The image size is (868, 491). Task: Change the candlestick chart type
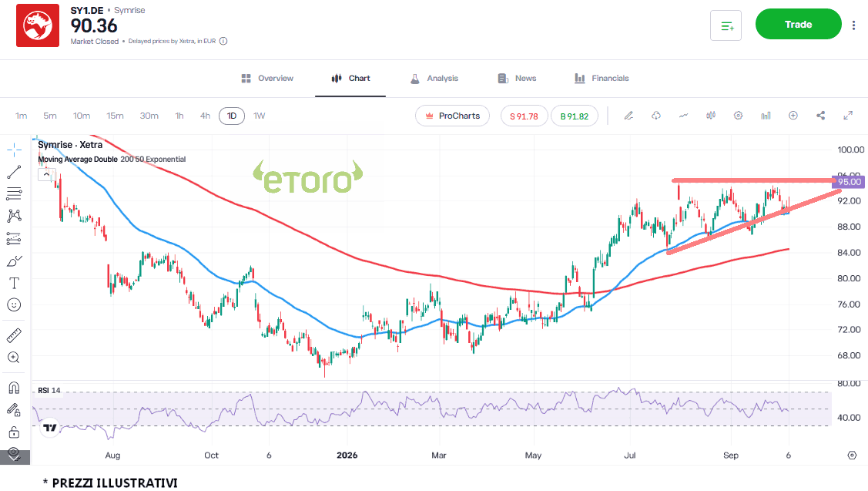coord(711,116)
